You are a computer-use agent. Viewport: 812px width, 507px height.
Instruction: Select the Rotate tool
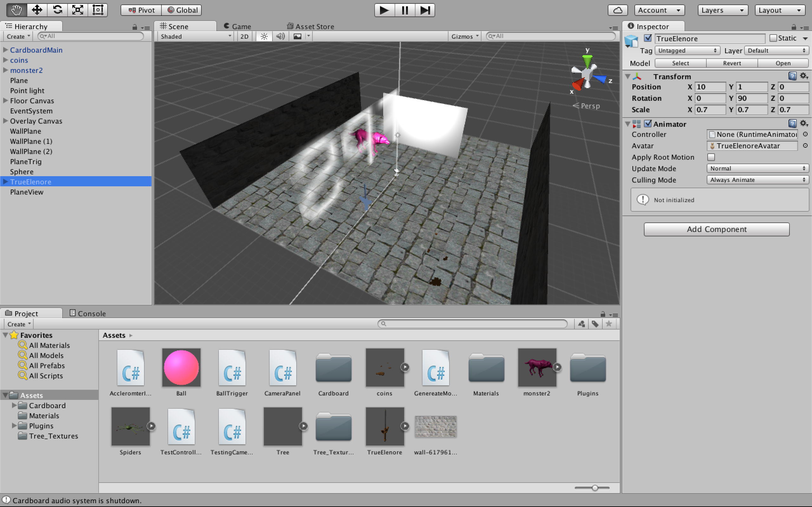coord(57,10)
